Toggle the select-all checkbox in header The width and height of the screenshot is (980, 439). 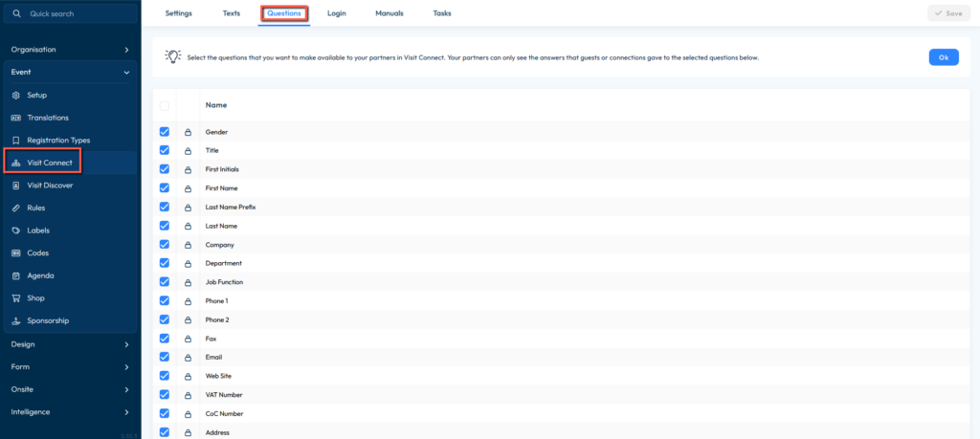pos(165,105)
